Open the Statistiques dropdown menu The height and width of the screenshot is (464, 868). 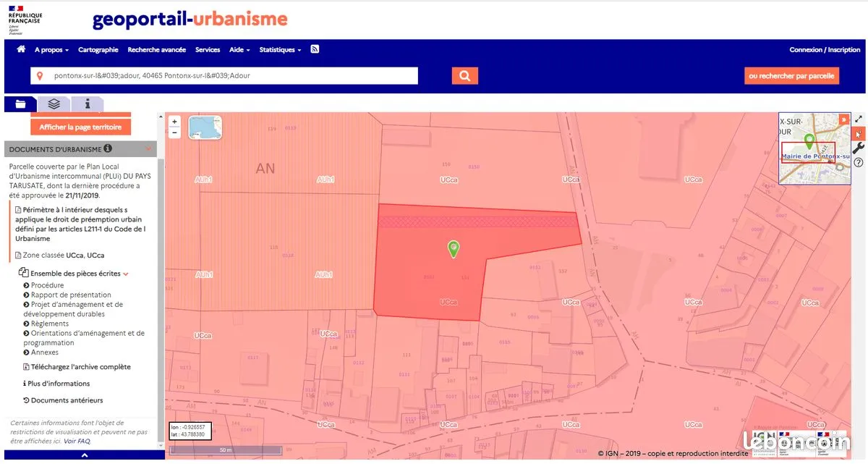tap(281, 50)
